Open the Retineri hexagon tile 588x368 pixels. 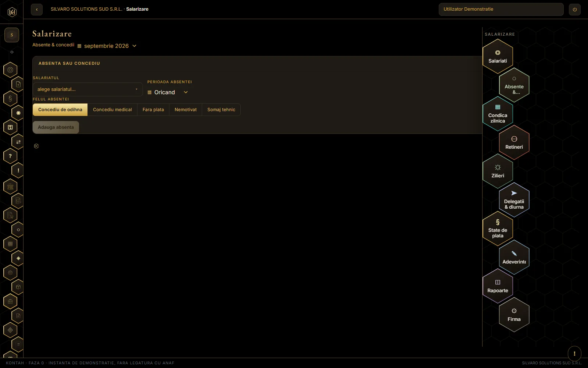point(514,142)
